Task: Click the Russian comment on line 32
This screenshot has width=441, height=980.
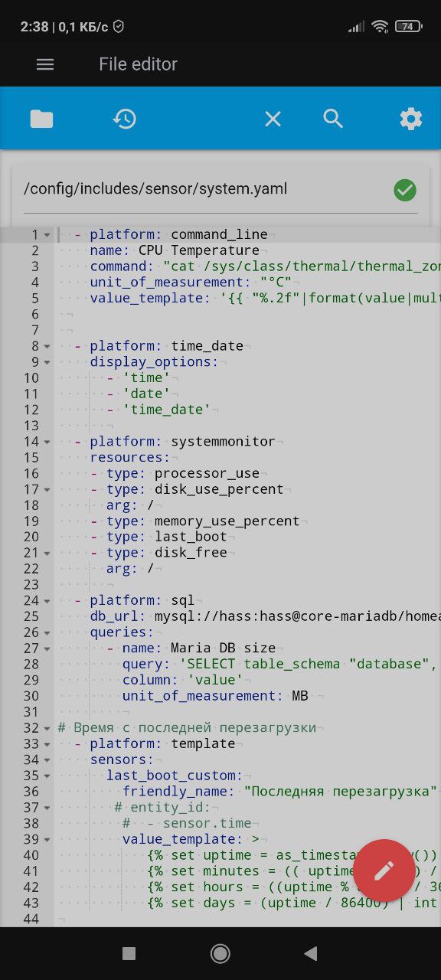Action: (187, 727)
